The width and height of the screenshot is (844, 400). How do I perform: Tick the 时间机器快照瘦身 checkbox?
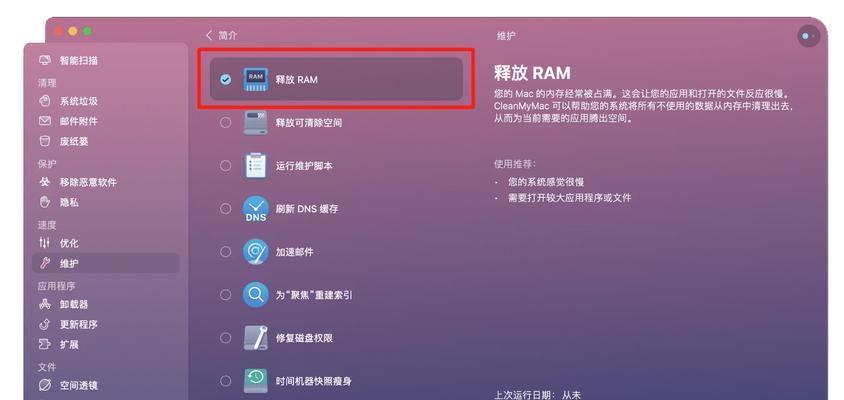pos(226,381)
